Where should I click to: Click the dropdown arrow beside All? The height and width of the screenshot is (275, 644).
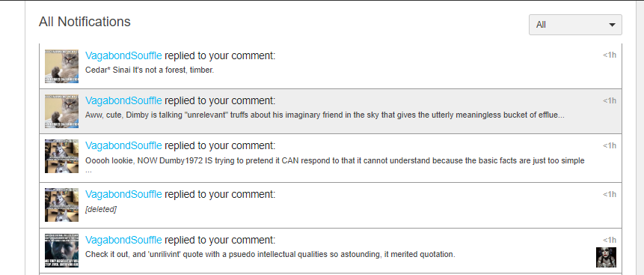click(612, 25)
